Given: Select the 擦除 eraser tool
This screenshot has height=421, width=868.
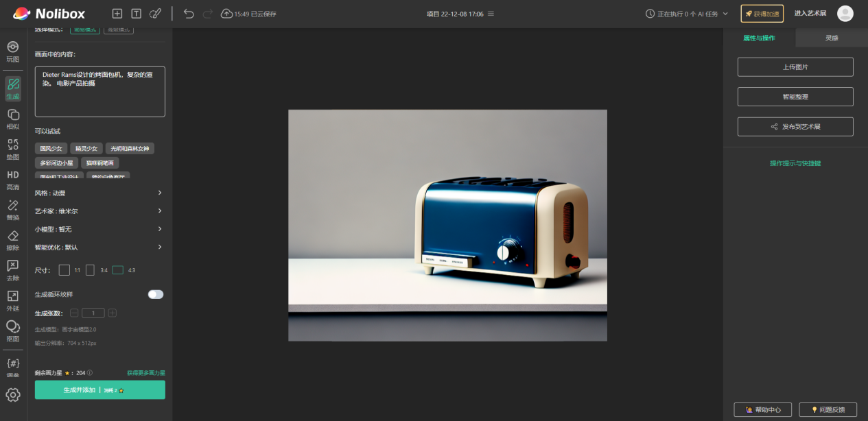Looking at the screenshot, I should pyautogui.click(x=13, y=240).
